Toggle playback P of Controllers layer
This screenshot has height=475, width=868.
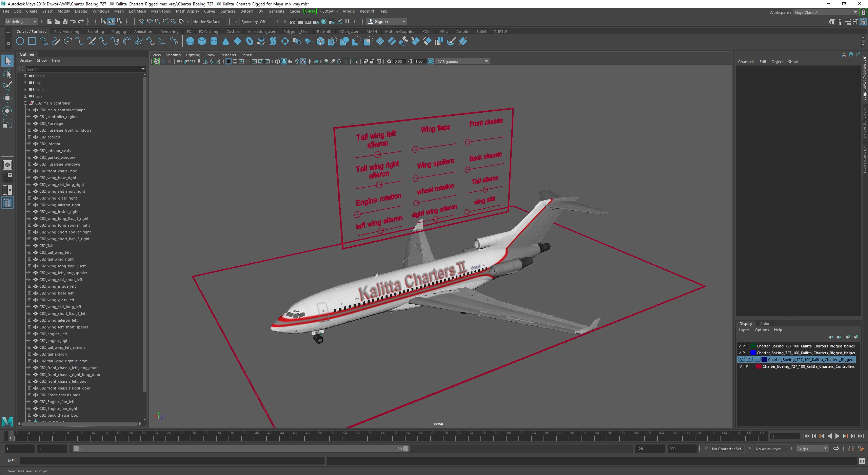pyautogui.click(x=747, y=366)
